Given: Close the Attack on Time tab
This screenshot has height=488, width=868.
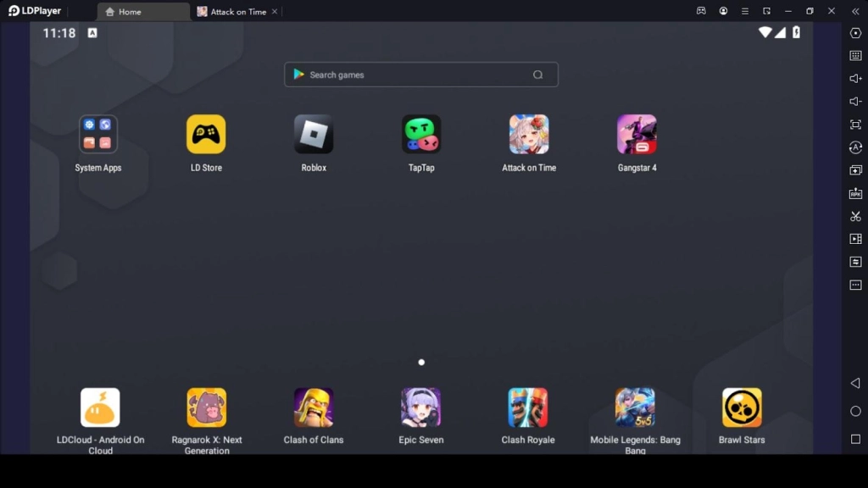Looking at the screenshot, I should [274, 12].
